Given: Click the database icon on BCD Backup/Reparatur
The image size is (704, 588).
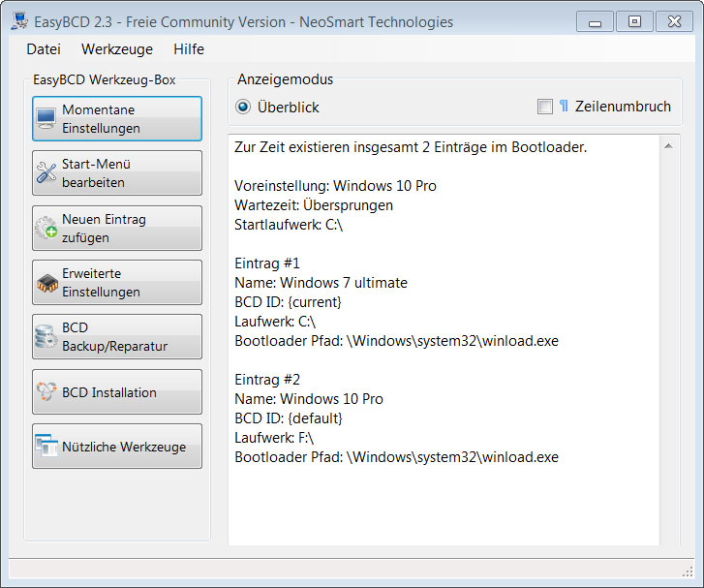Looking at the screenshot, I should tap(46, 337).
